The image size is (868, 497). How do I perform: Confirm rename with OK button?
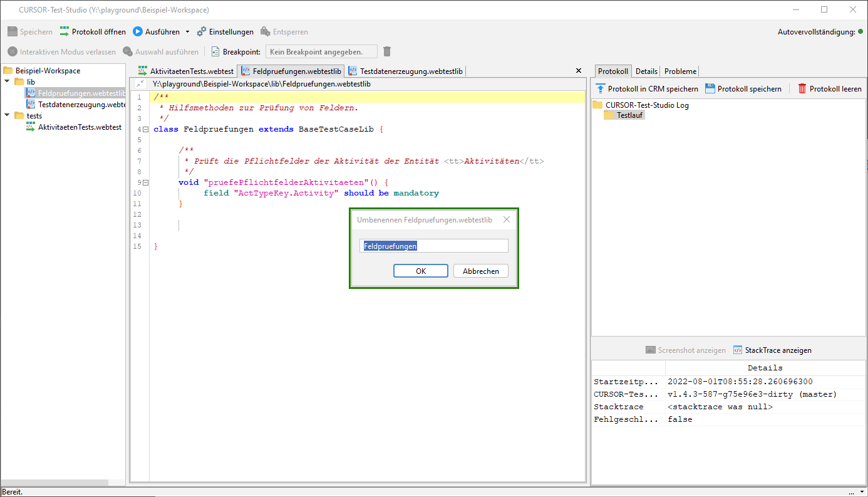pos(420,271)
